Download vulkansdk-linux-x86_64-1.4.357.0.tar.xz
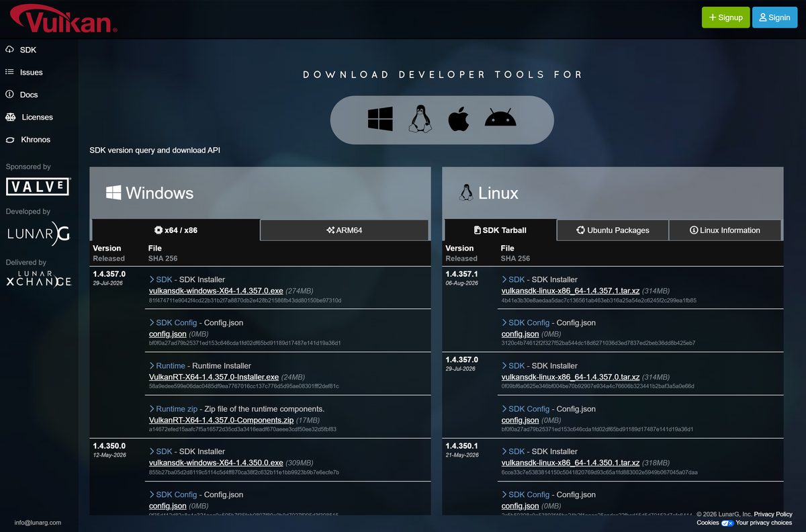The width and height of the screenshot is (806, 532). pos(570,378)
